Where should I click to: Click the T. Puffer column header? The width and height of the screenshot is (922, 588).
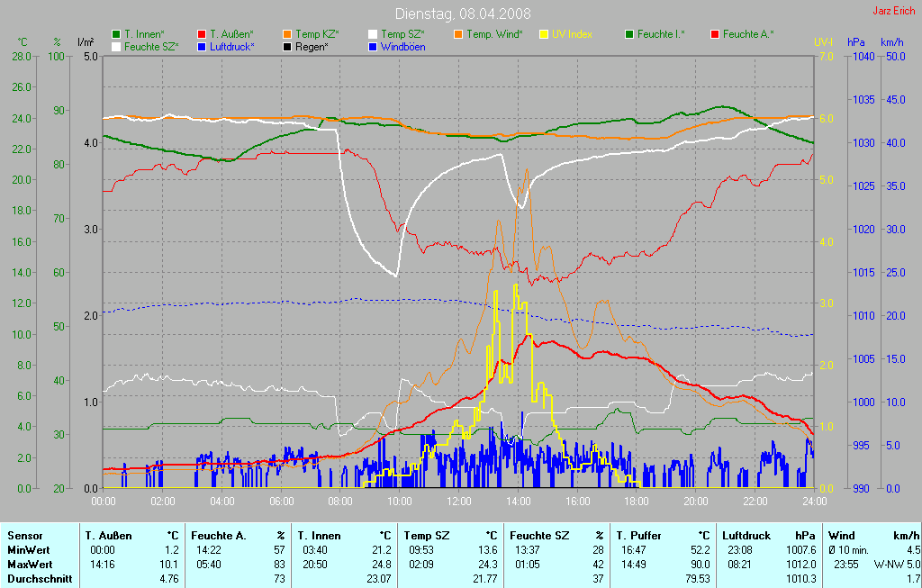(636, 535)
